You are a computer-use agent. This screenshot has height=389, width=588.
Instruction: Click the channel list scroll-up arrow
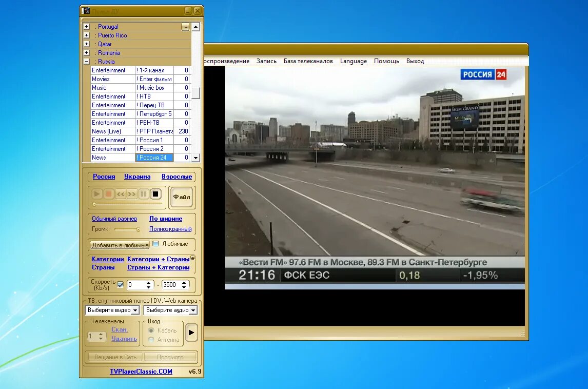[196, 27]
